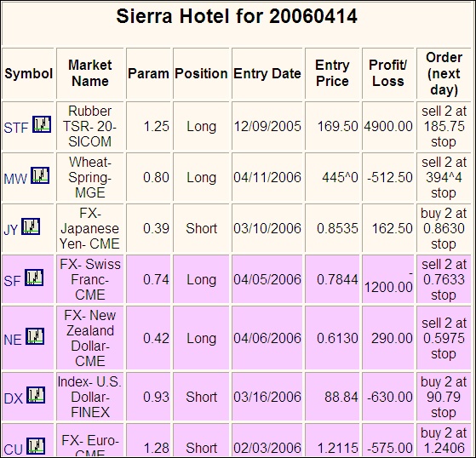
Task: Click the 'sell 2 at 394^4 stop' order
Action: tap(444, 178)
